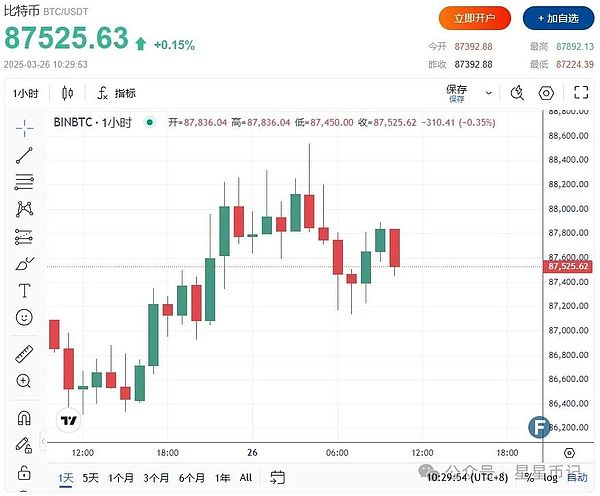Open the Fibonacci retracement tool
The height and width of the screenshot is (496, 600).
[24, 182]
